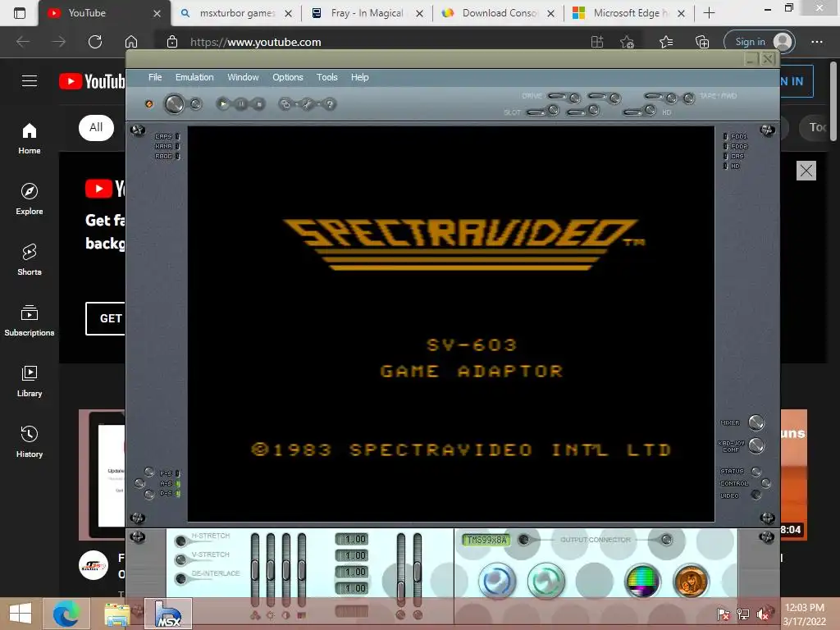Click the small reset button beside power knob
Image resolution: width=840 pixels, height=630 pixels.
(196, 103)
